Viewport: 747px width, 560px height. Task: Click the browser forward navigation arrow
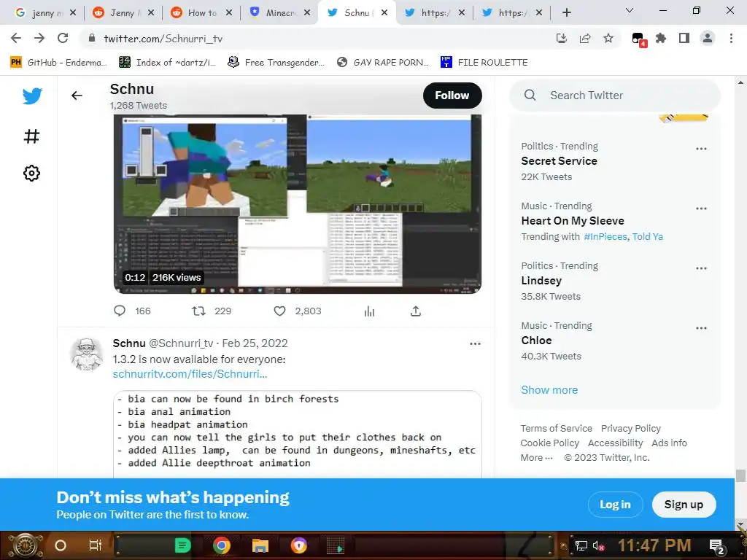[x=39, y=38]
